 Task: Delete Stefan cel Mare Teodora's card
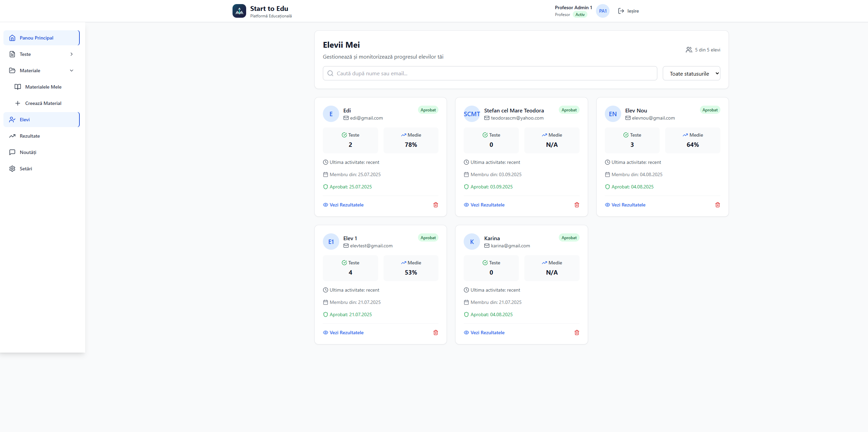pyautogui.click(x=577, y=205)
